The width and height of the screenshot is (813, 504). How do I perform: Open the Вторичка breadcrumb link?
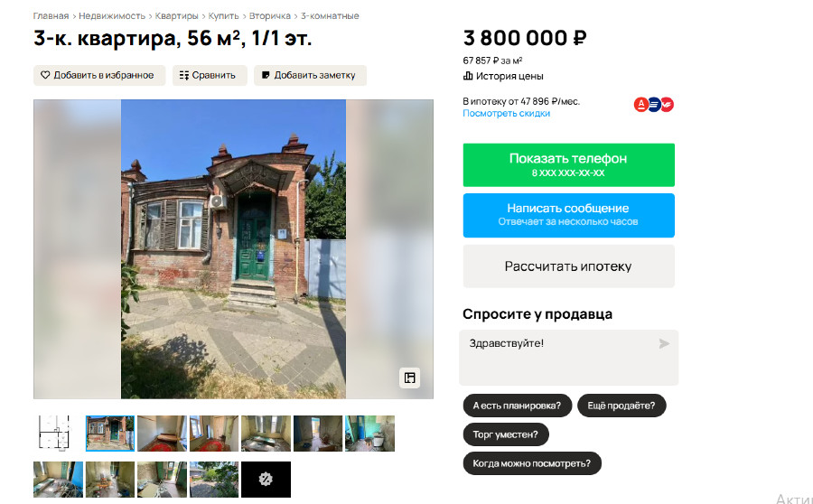pos(269,16)
